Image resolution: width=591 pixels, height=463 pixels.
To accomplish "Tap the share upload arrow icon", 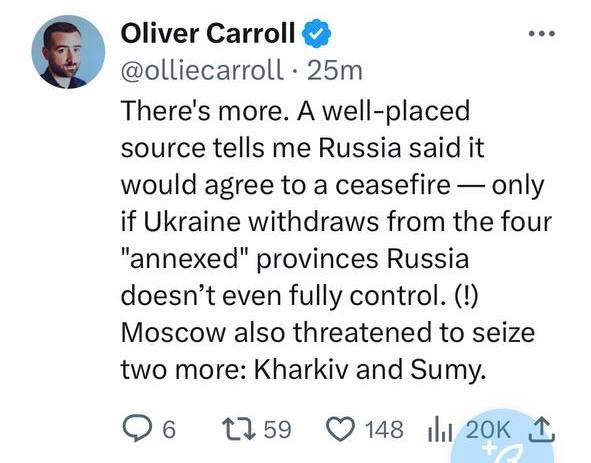I will pyautogui.click(x=542, y=429).
